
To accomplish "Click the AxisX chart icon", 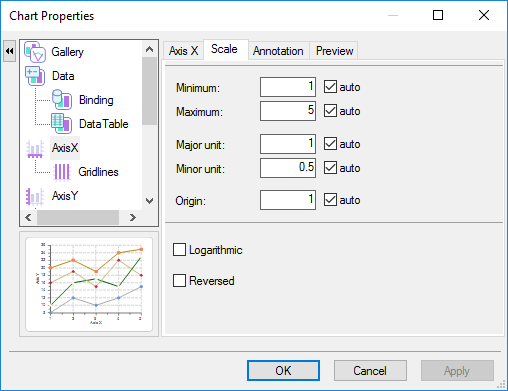I will (35, 148).
